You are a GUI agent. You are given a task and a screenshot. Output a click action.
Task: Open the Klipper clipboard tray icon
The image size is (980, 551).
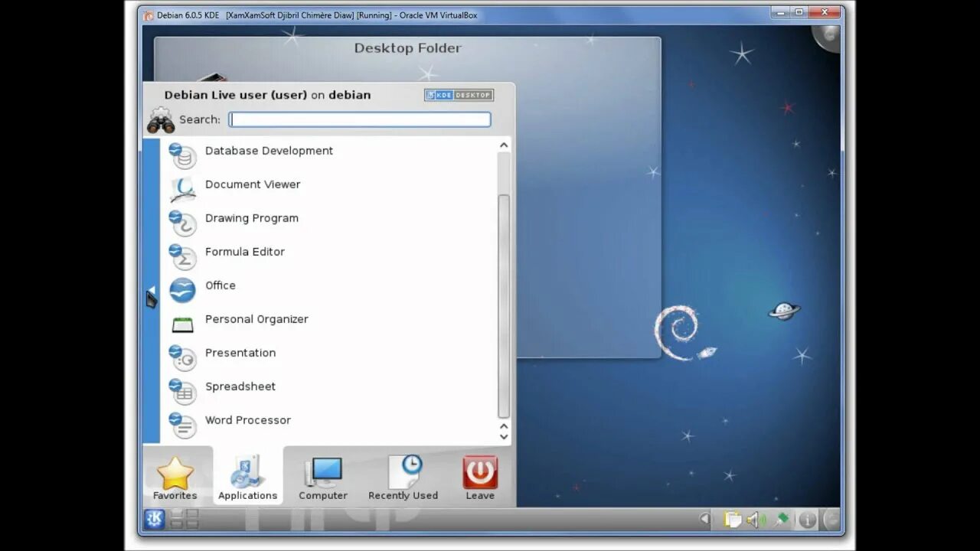[733, 520]
